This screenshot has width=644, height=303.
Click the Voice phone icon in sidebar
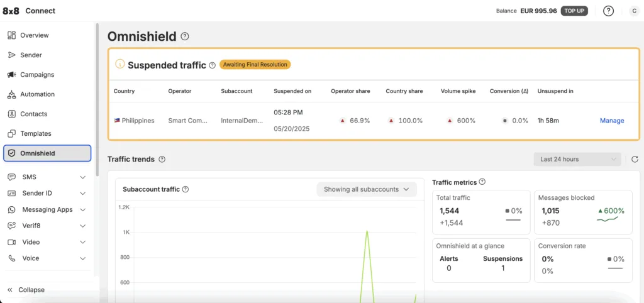[x=11, y=258]
